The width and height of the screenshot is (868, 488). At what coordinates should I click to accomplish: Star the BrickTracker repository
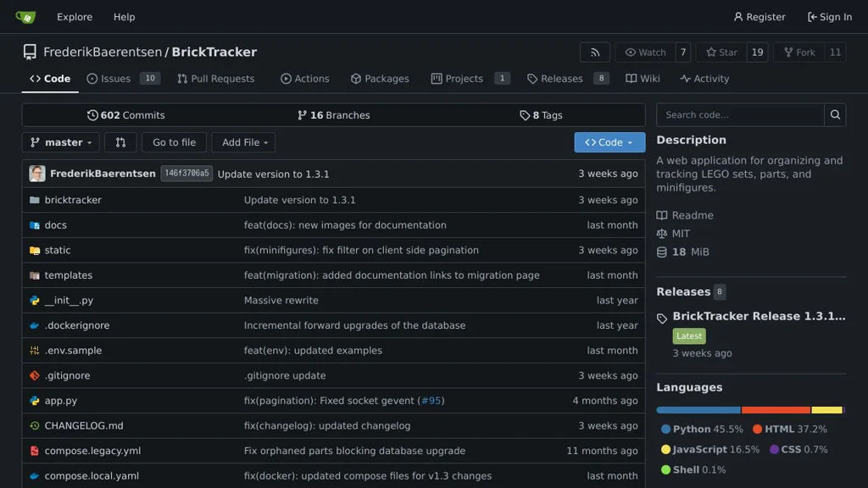[721, 53]
